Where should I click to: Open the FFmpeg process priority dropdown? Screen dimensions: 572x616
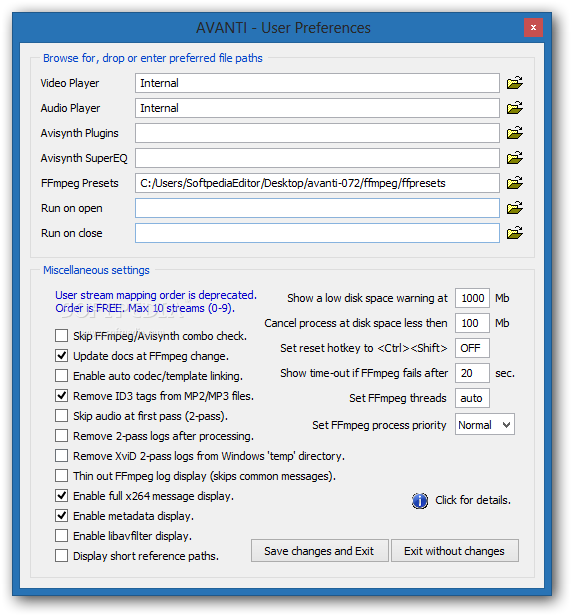485,424
